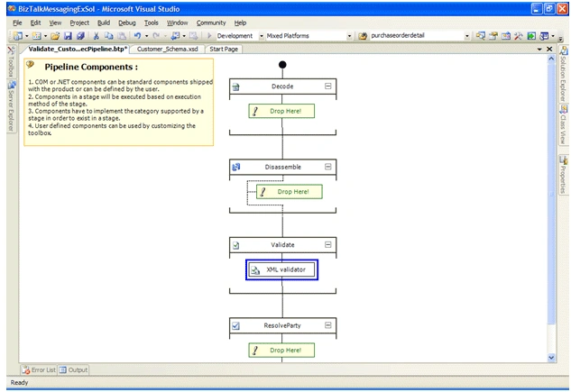This screenshot has height=392, width=571.
Task: Click the Undo arrow icon
Action: 137,36
